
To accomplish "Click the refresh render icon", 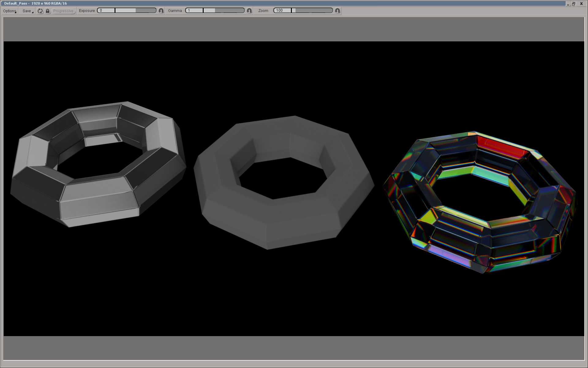I will point(40,11).
